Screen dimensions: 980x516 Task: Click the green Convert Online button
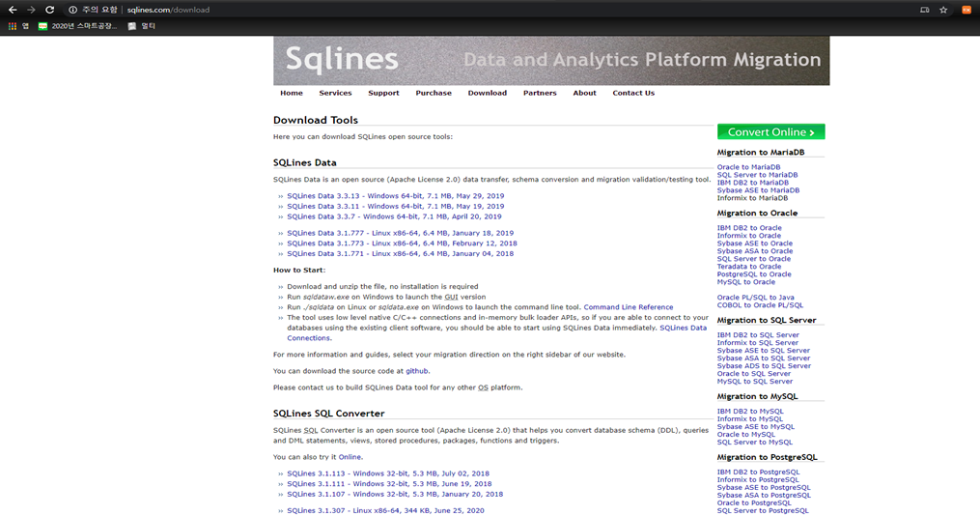point(770,132)
